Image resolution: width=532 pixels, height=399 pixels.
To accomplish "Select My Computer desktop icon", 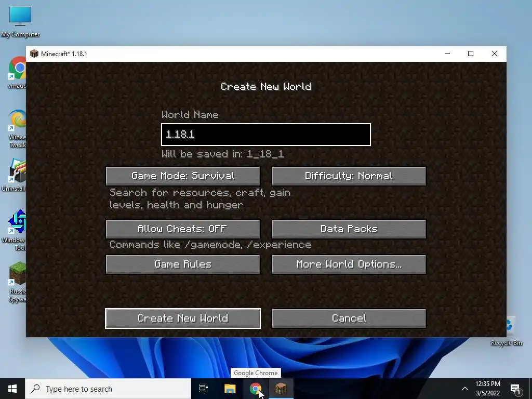I will [20, 22].
